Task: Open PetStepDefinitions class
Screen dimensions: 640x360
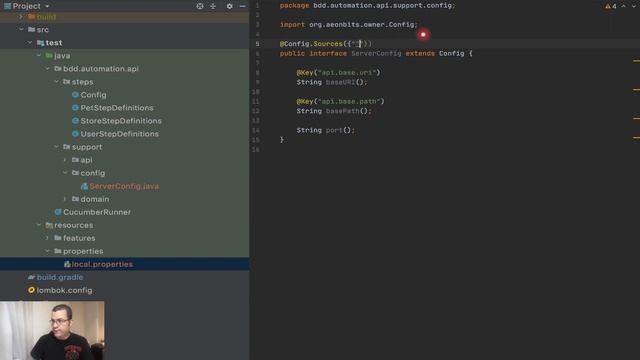Action: click(x=117, y=108)
